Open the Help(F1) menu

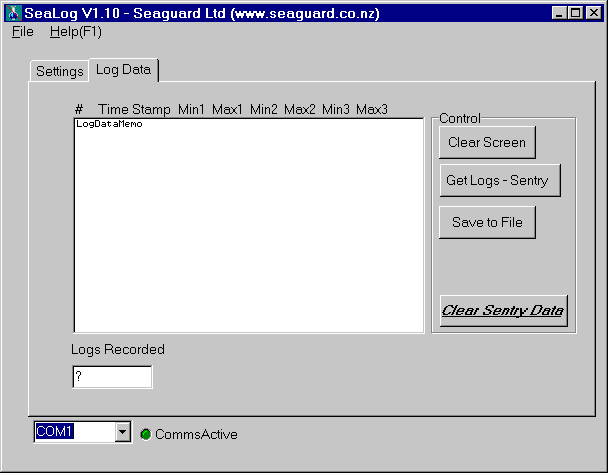[76, 31]
